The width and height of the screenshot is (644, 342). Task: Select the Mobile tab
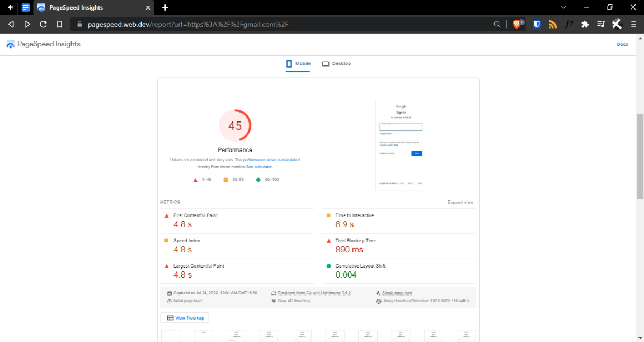[298, 64]
